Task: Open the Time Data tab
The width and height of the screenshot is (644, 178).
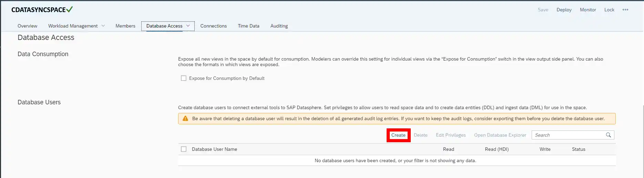Action: (248, 26)
